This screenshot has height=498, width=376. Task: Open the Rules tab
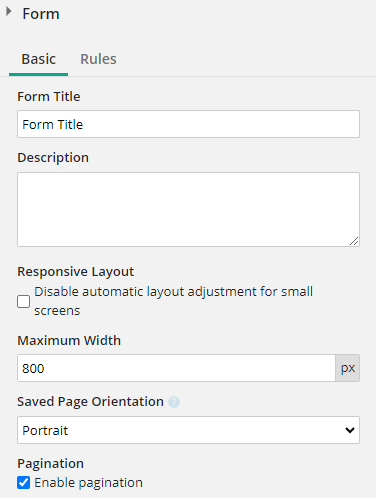(98, 59)
